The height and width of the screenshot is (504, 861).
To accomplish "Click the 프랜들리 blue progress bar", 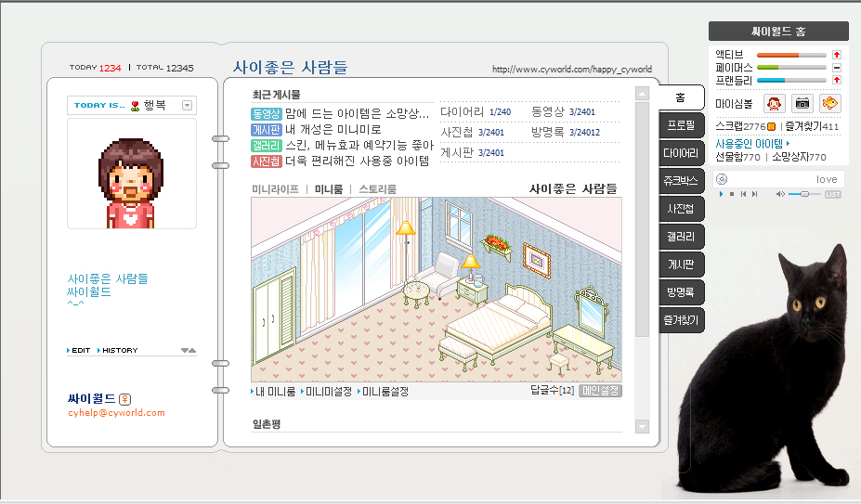I will click(791, 80).
